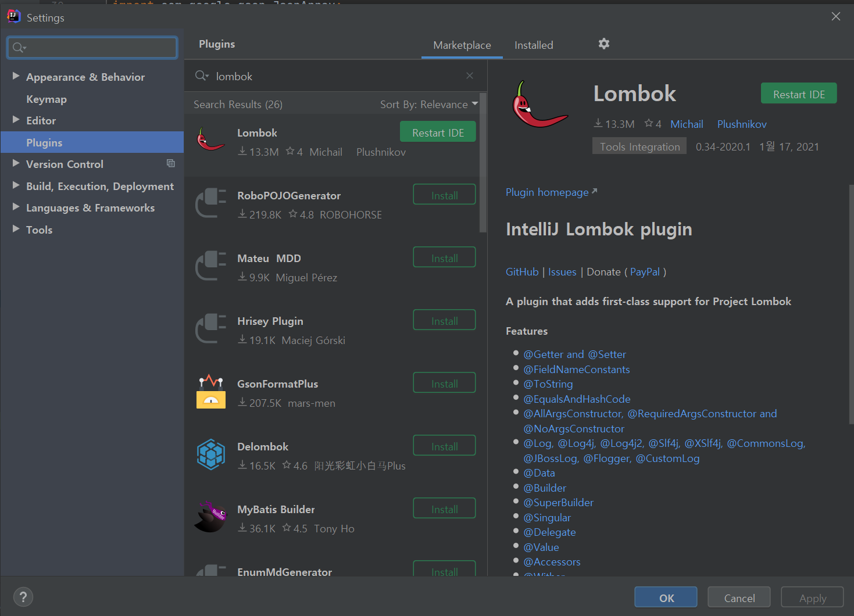
Task: Click the plugin search field containing lombok
Action: point(335,76)
